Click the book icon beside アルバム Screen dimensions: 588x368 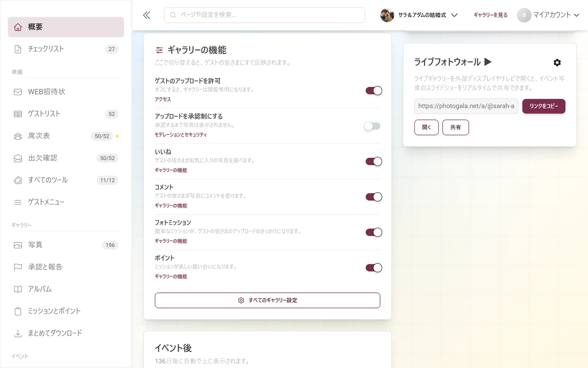coord(18,289)
